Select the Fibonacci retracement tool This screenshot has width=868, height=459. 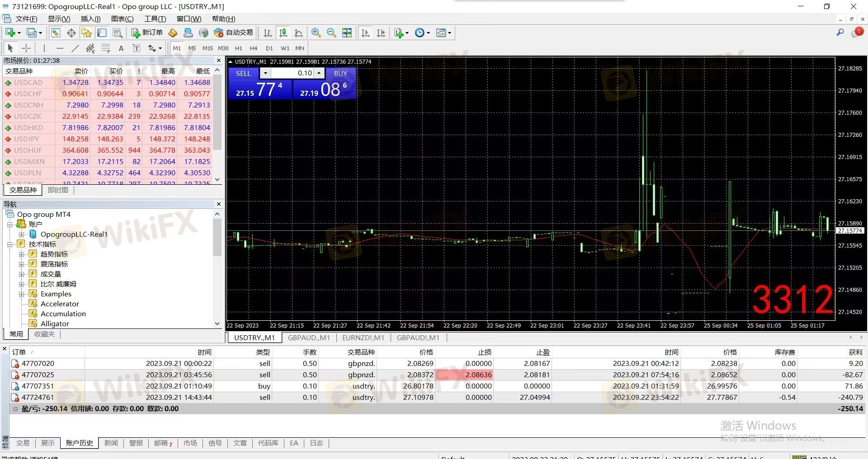click(x=106, y=48)
